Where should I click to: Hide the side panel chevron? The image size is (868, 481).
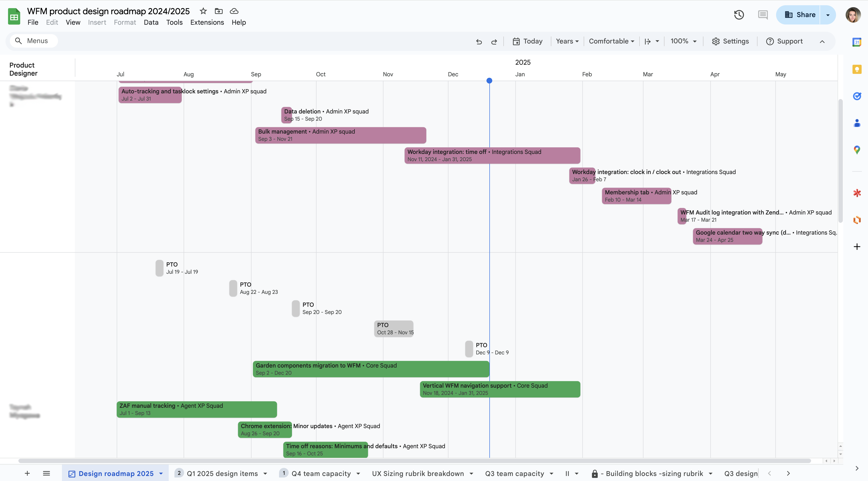pos(857,468)
